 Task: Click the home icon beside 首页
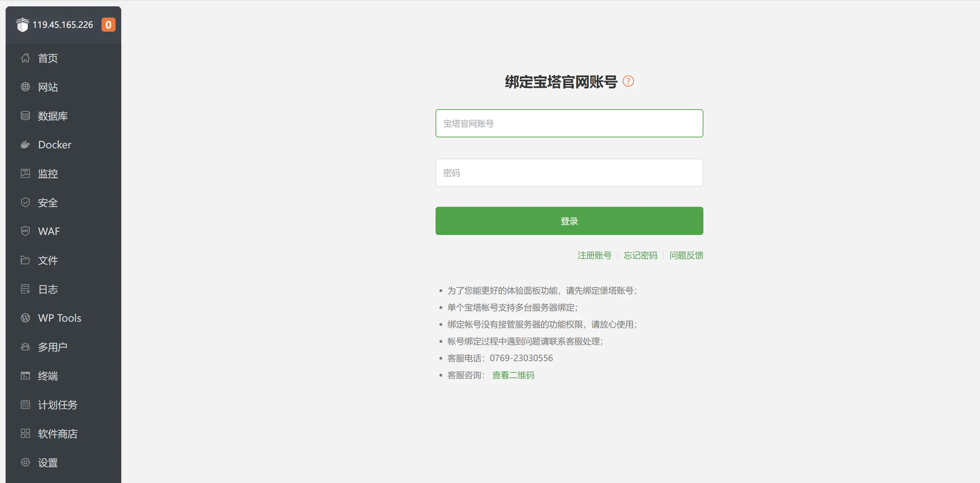click(x=25, y=58)
